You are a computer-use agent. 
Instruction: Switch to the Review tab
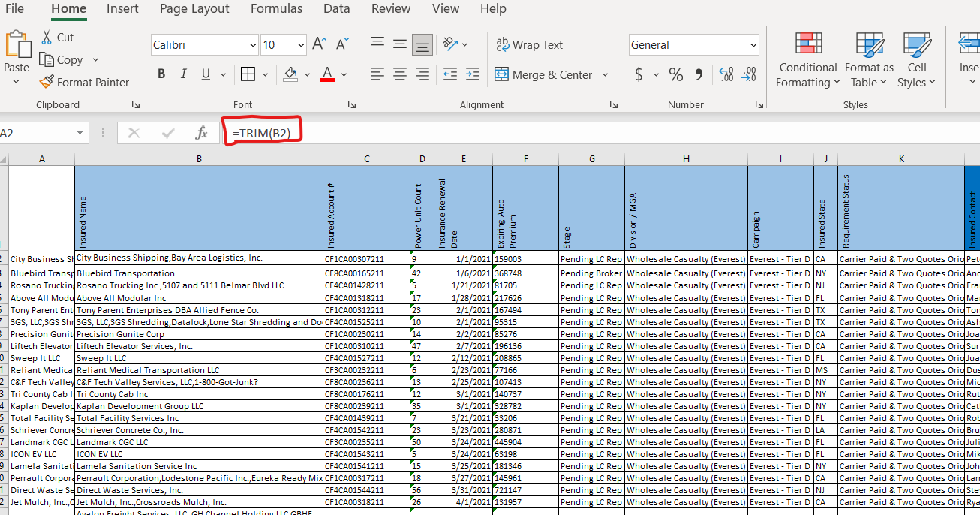tap(391, 8)
